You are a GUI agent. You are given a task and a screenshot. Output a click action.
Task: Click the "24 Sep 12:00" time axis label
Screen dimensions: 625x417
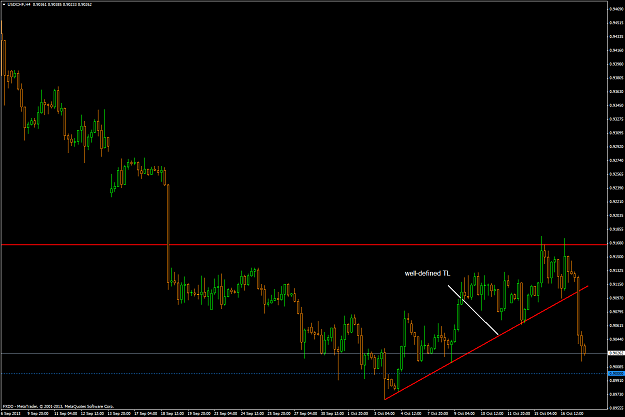[x=252, y=414]
